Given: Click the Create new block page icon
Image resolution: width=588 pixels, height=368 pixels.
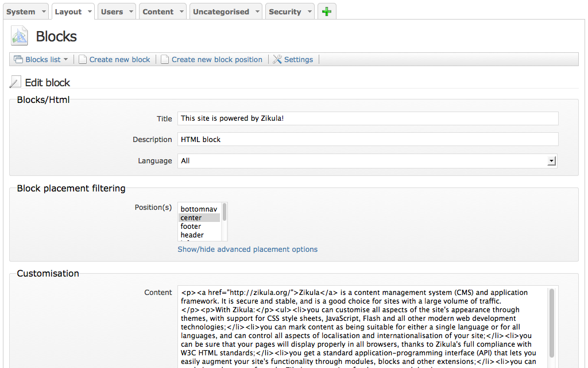Looking at the screenshot, I should pos(83,59).
